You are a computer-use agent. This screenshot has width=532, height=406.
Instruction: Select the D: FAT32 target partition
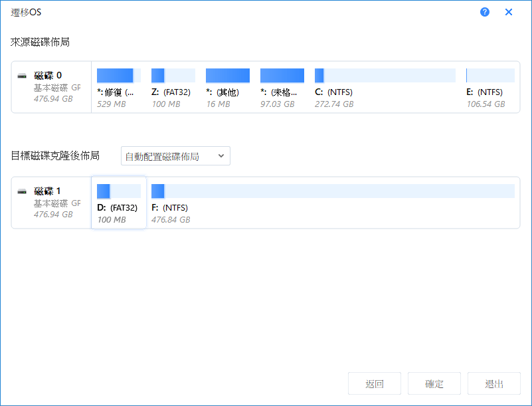point(118,203)
